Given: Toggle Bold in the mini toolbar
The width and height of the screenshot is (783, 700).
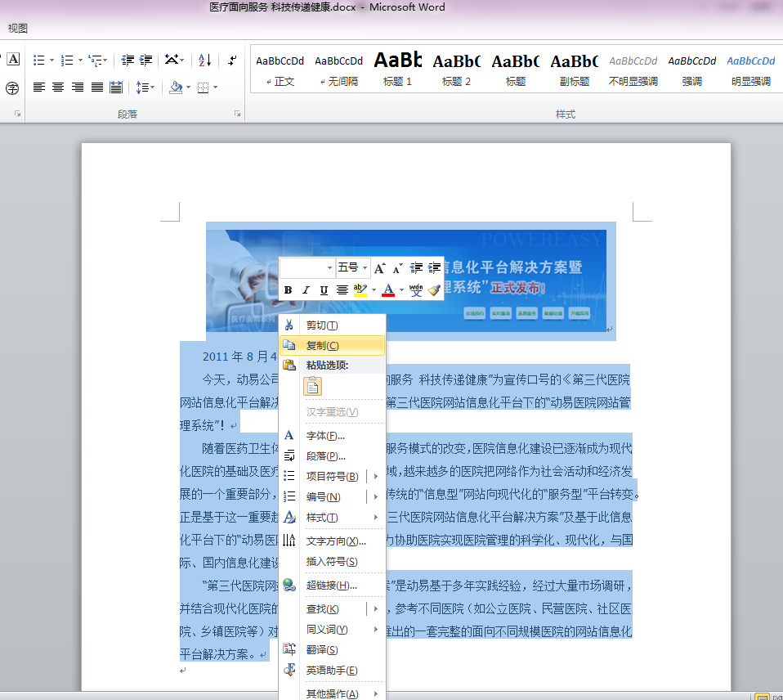Looking at the screenshot, I should pos(288,290).
